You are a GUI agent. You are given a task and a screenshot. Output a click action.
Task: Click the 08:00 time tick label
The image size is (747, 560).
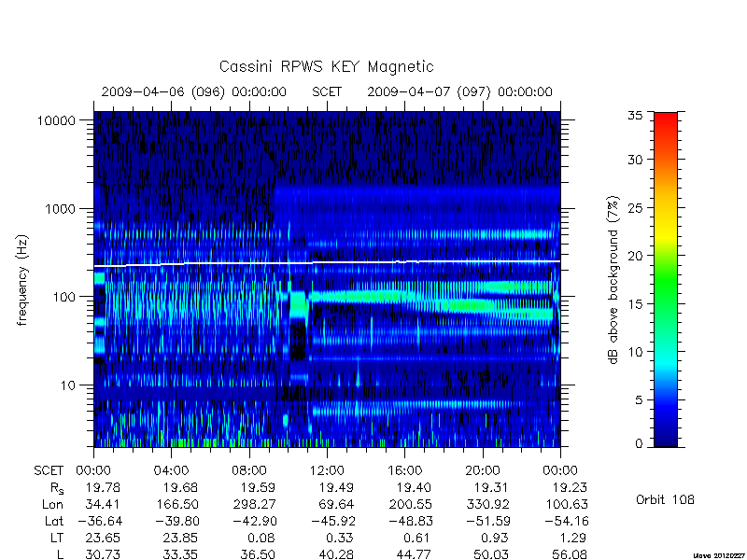click(249, 471)
